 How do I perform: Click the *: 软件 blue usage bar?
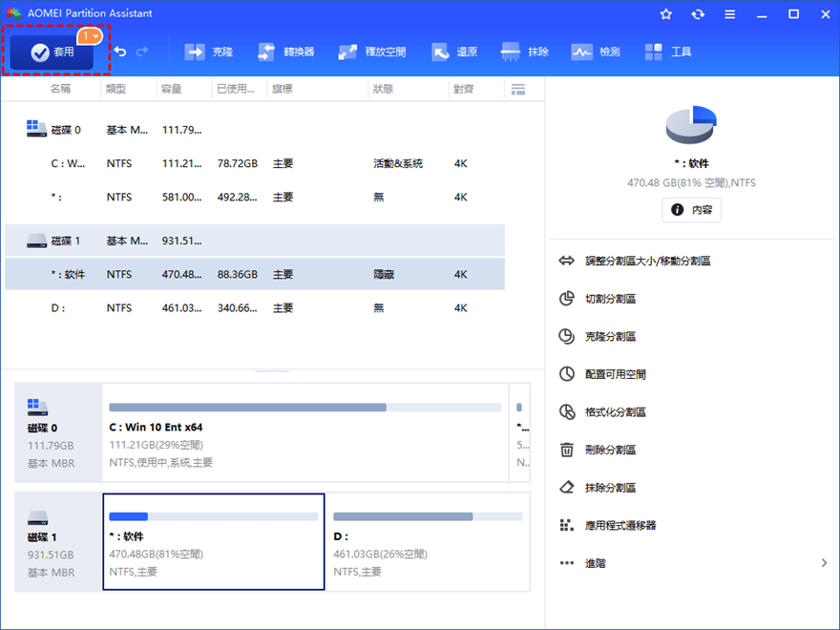click(214, 516)
